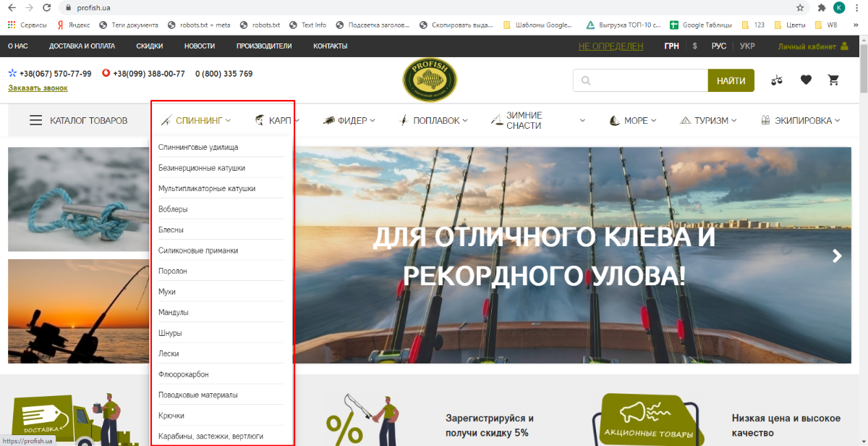Screen dimensions: 868x446
Task: Open the product comparison scales icon
Action: pos(777,80)
